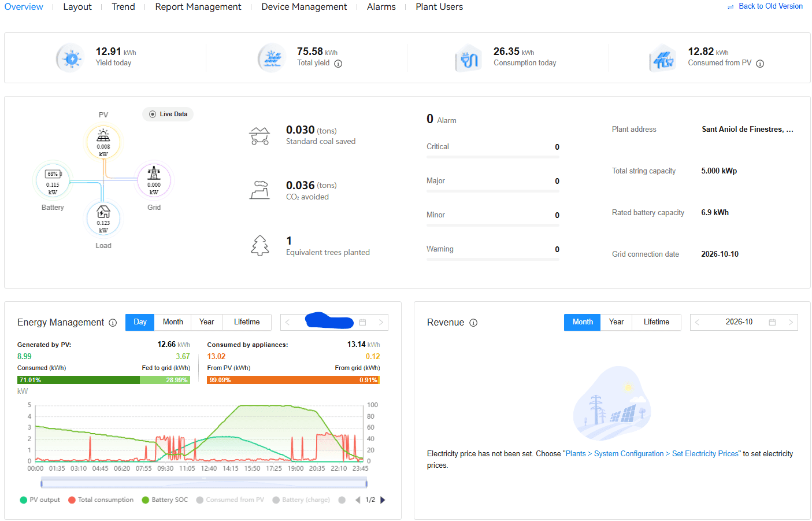Show next legend page arrow

[x=383, y=500]
